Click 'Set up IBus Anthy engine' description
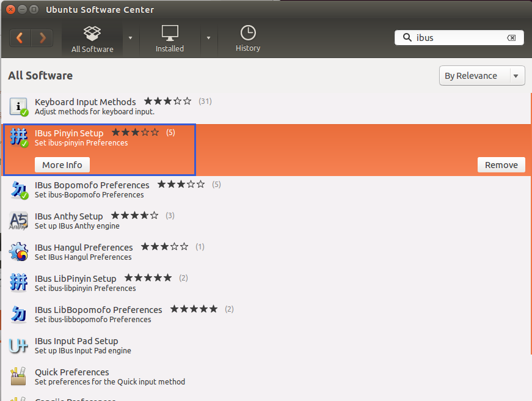Screen dimensions: 532x401 point(77,226)
